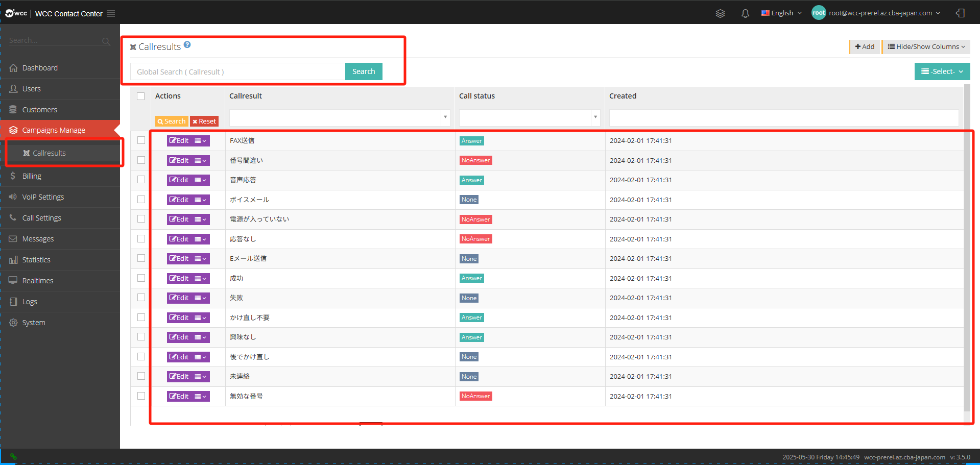Click the orange filter Search button
Viewport: 980px width, 465px height.
point(172,121)
